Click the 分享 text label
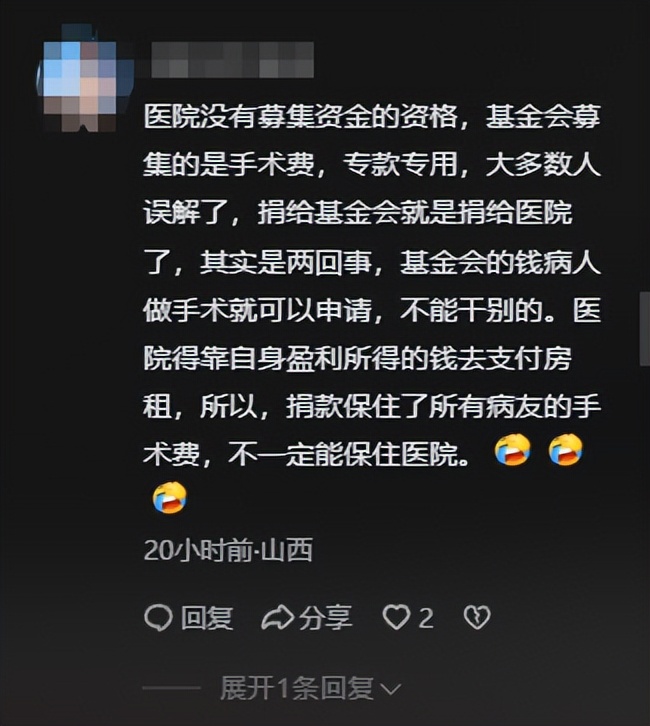650x726 pixels. coord(325,618)
